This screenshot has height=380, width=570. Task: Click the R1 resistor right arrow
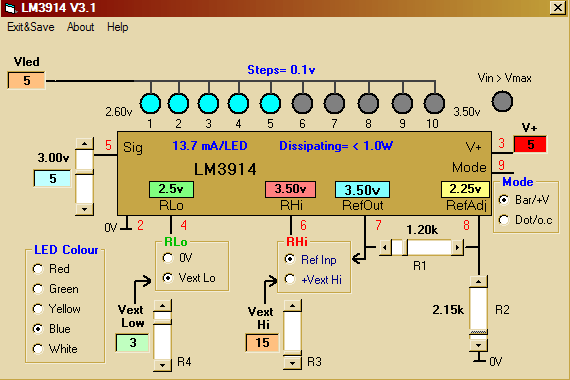pyautogui.click(x=457, y=248)
